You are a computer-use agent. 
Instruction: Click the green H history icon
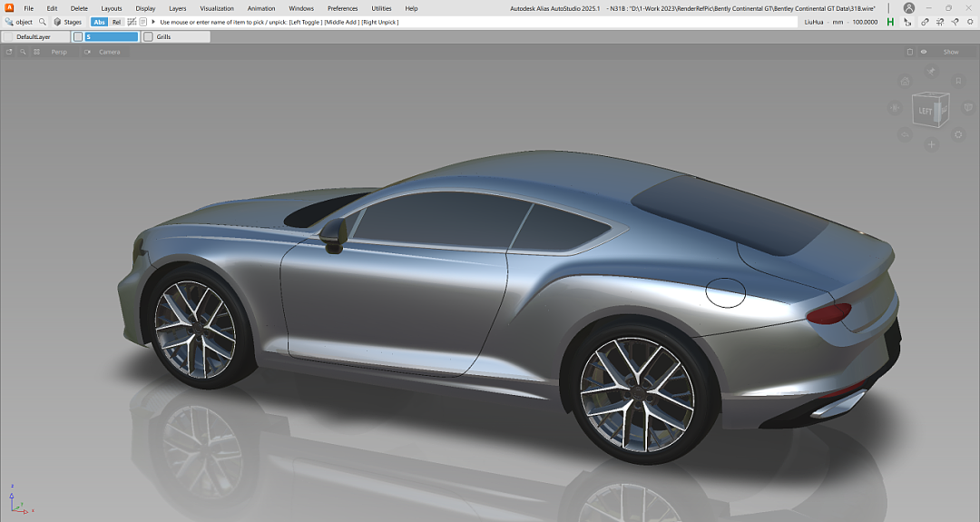[x=890, y=22]
